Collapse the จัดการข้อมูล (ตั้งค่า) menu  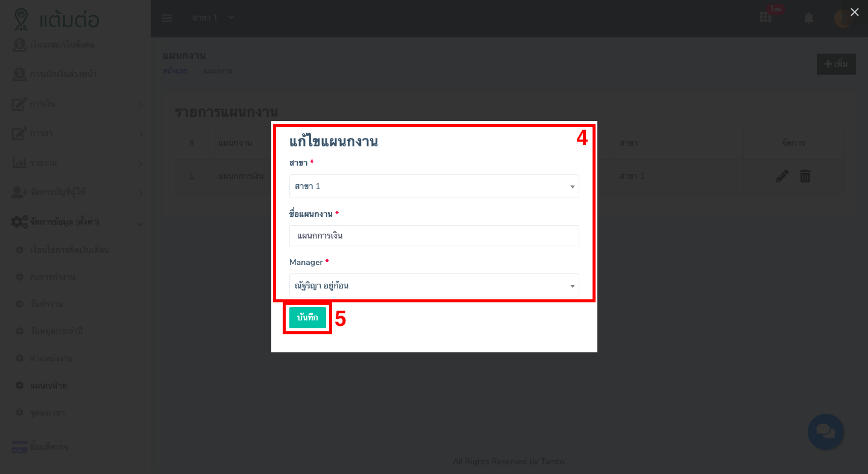tap(77, 222)
